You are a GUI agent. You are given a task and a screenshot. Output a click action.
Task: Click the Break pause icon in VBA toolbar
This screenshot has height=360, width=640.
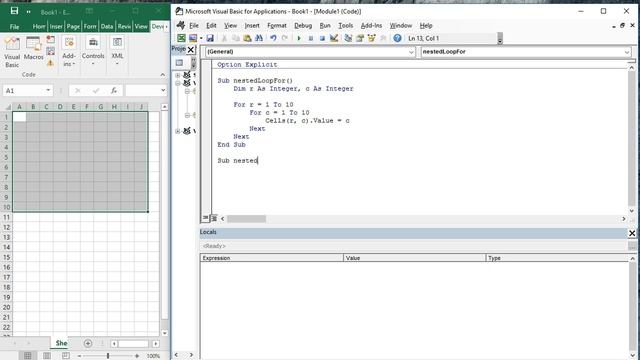coord(311,38)
